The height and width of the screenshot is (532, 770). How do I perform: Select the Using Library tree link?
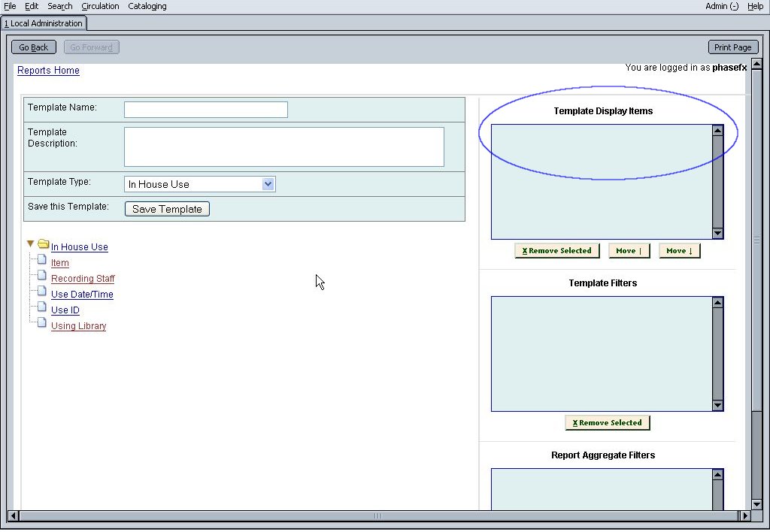click(x=78, y=326)
